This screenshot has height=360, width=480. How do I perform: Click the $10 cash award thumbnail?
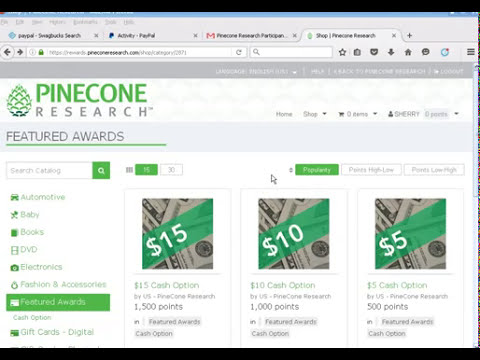(294, 234)
